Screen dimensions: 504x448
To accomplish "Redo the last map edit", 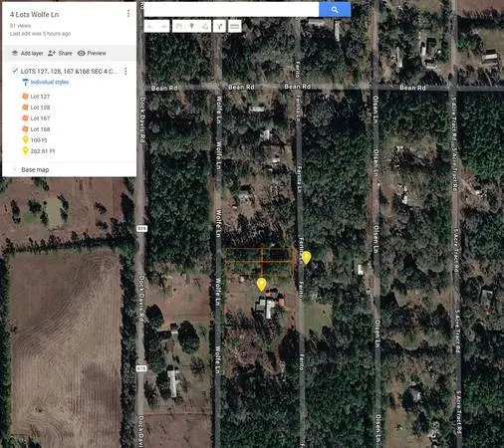I will pyautogui.click(x=163, y=26).
